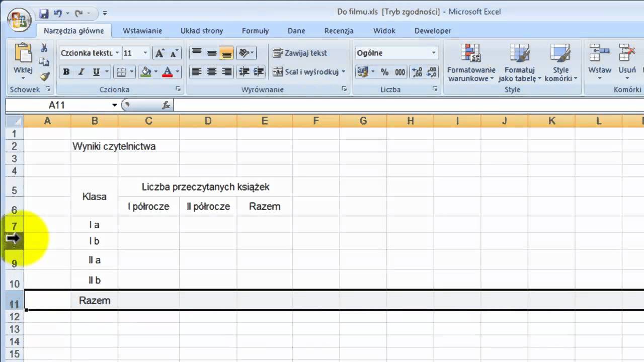
Task: Copy the selection
Action: 44,62
